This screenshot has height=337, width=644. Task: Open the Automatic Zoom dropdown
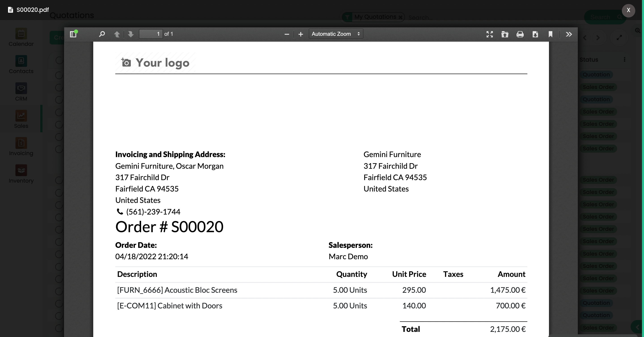[x=336, y=34]
